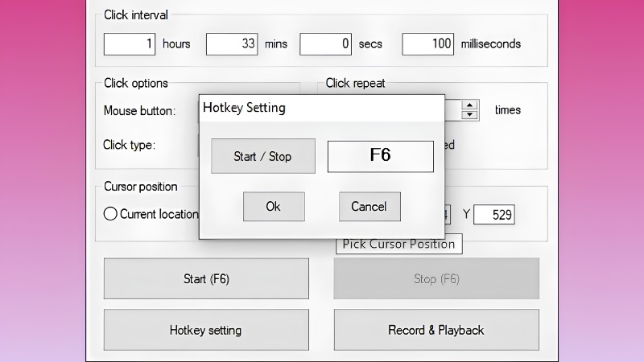Open Hotkey setting in main window
This screenshot has height=362, width=644.
[206, 330]
